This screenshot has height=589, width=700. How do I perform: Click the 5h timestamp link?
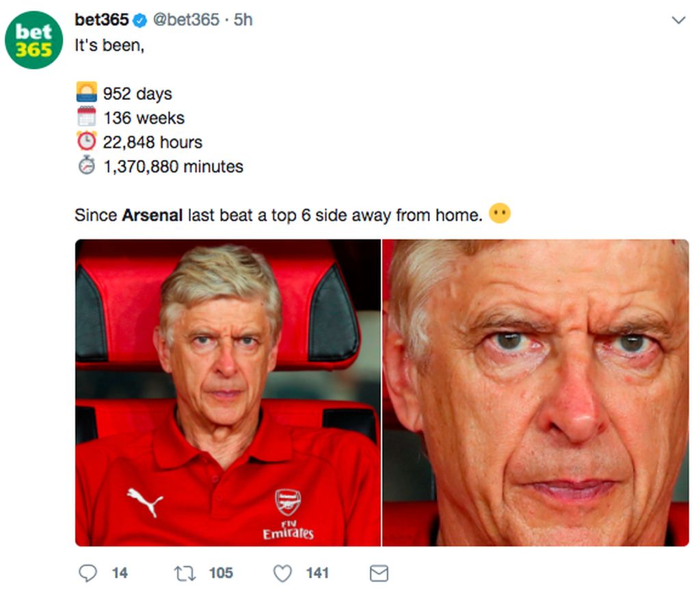coord(243,21)
